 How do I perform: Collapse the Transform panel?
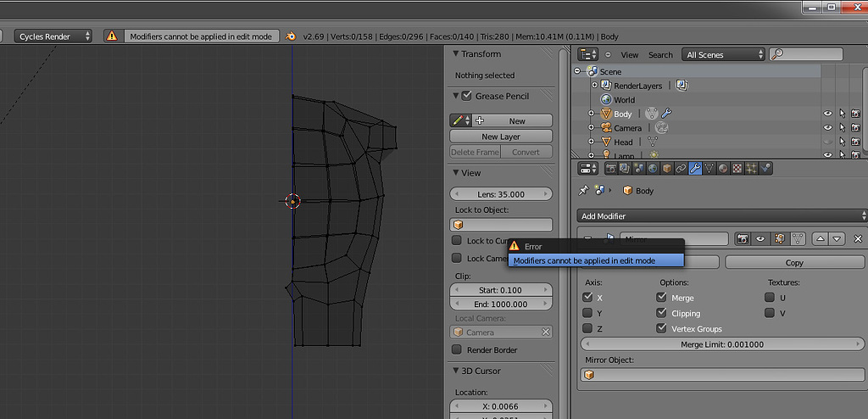(456, 53)
